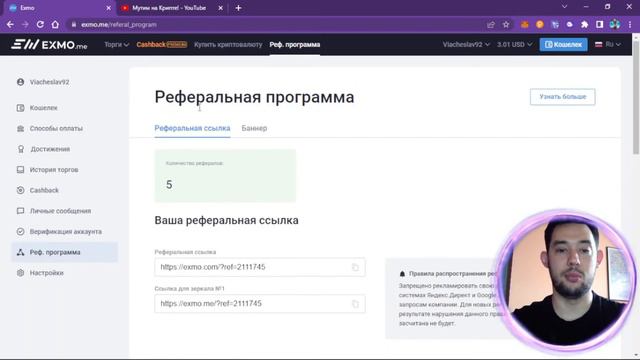Open Cashback in the sidebar

click(38, 190)
